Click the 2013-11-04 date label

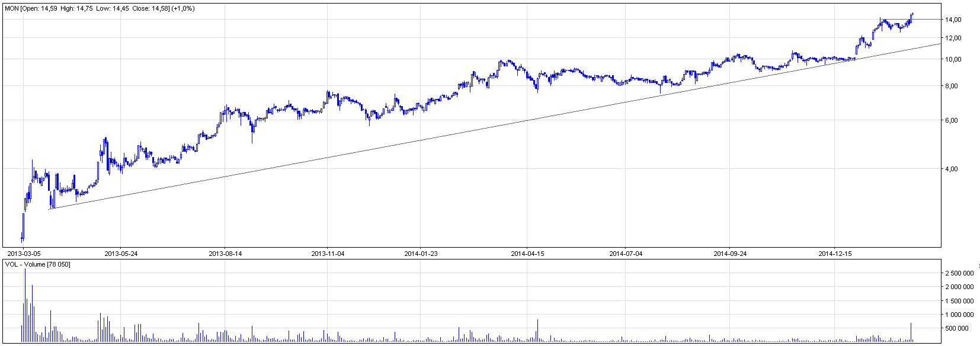(328, 254)
